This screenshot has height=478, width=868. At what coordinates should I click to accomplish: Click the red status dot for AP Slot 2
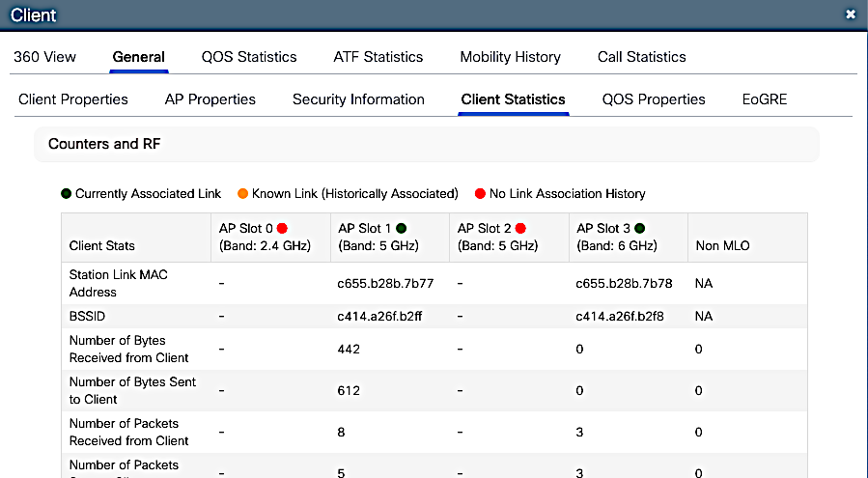[520, 229]
